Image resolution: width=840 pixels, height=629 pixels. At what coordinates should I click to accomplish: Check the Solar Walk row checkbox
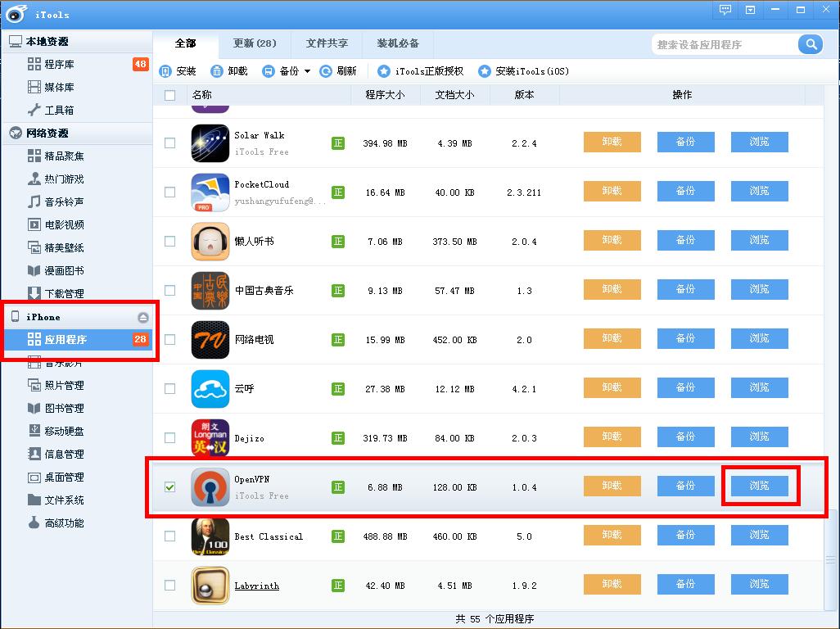pos(169,143)
